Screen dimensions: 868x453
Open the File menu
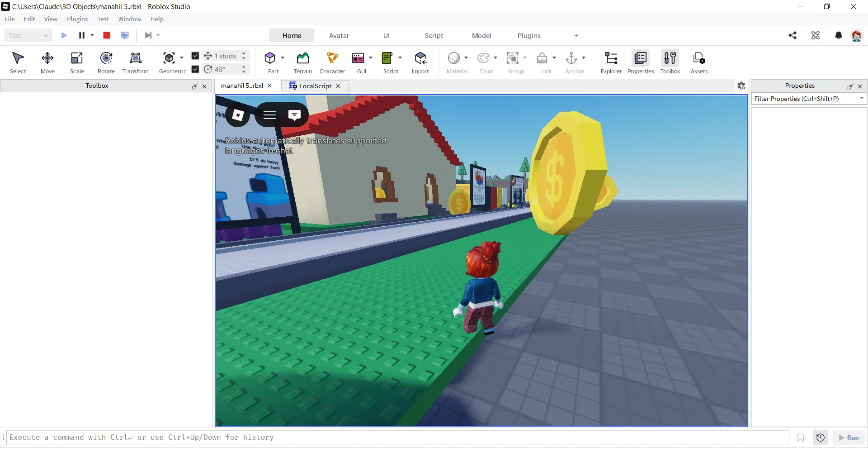[x=9, y=19]
